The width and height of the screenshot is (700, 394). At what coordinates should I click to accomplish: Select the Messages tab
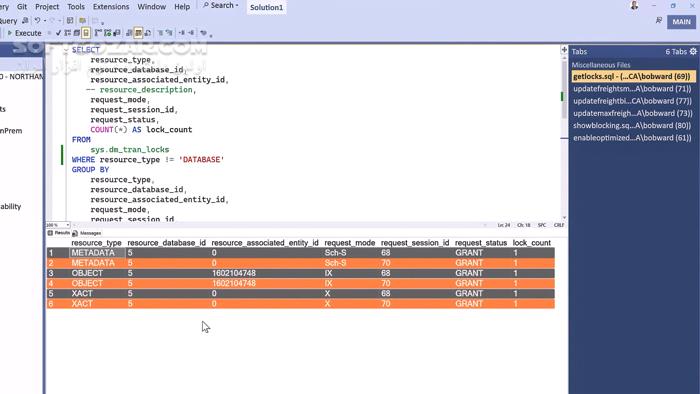[x=87, y=233]
